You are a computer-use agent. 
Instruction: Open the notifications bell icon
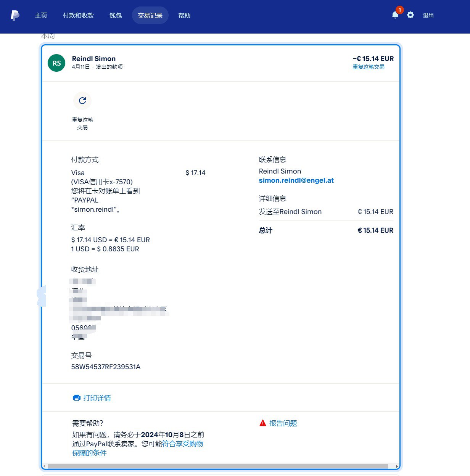(395, 15)
